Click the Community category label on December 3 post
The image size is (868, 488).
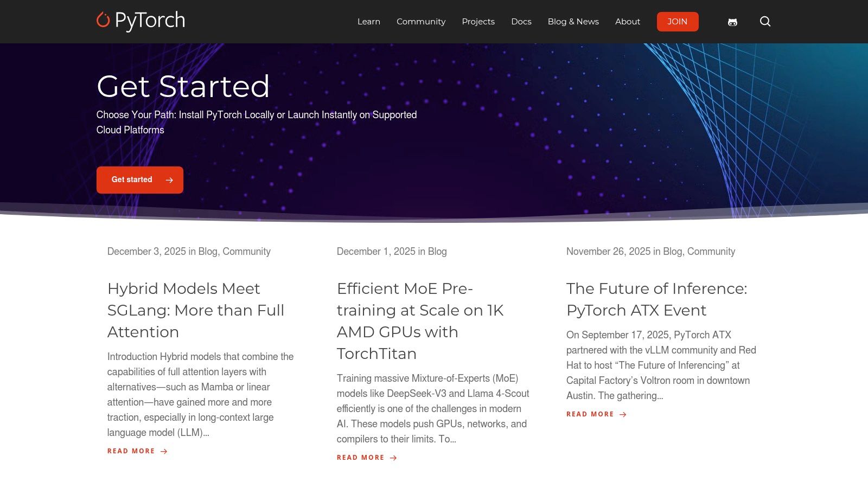click(247, 252)
